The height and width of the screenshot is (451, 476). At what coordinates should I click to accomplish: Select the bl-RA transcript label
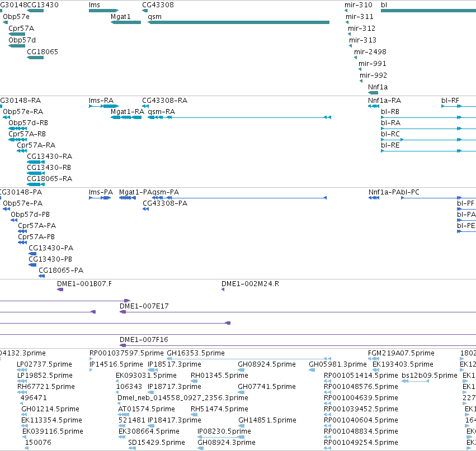point(390,123)
